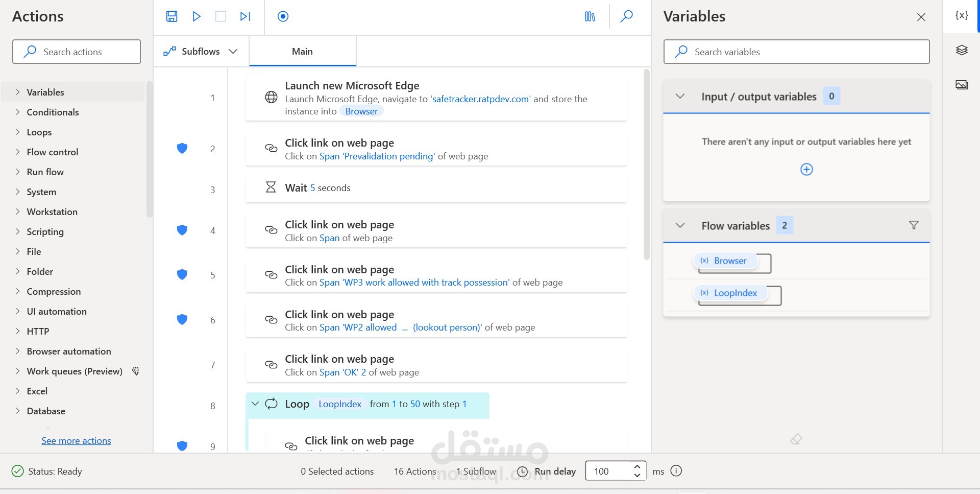Click the Search variables field
The width and height of the screenshot is (980, 494).
tap(796, 52)
